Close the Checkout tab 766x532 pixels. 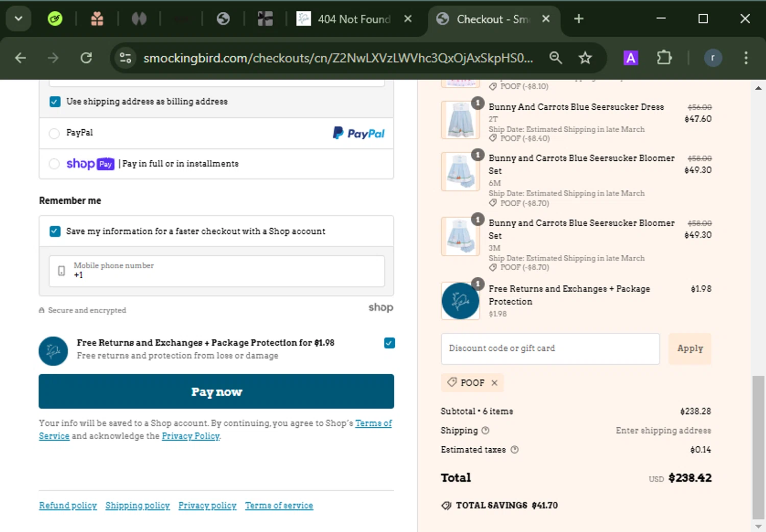[546, 19]
